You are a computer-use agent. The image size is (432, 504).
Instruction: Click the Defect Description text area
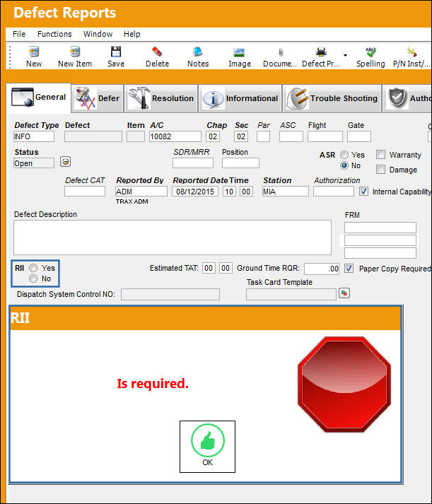[173, 238]
